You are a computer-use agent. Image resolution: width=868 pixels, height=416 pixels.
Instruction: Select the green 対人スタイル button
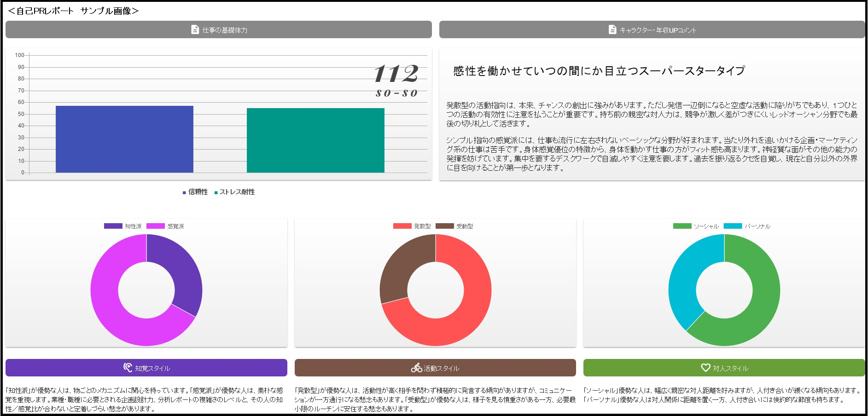click(724, 368)
